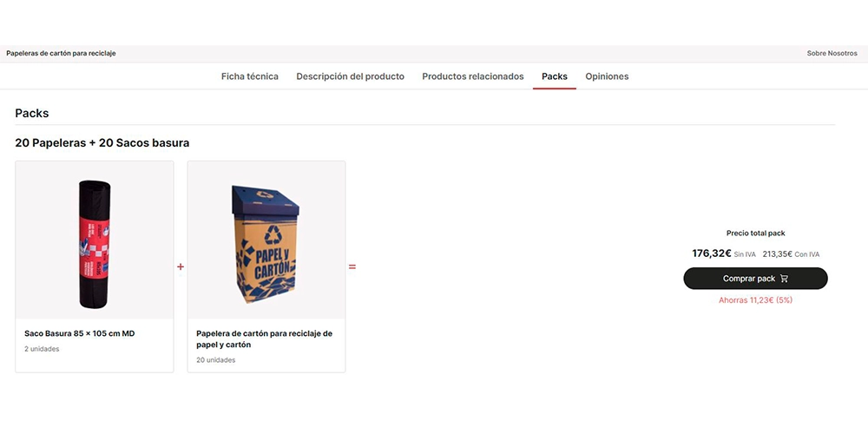Open the Saco Basura 85 × 105 cm MD title
Image resolution: width=868 pixels, height=434 pixels.
click(x=80, y=334)
